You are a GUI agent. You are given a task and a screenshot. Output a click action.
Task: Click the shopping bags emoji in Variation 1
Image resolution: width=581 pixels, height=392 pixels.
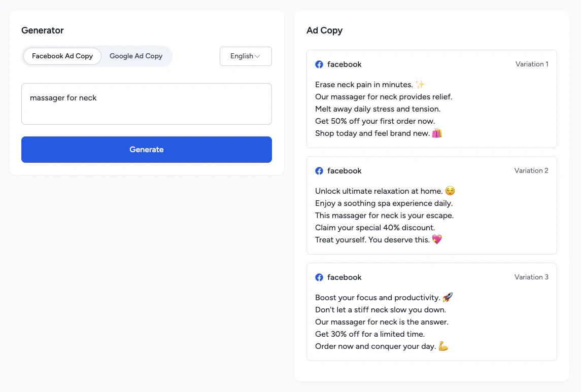[437, 133]
